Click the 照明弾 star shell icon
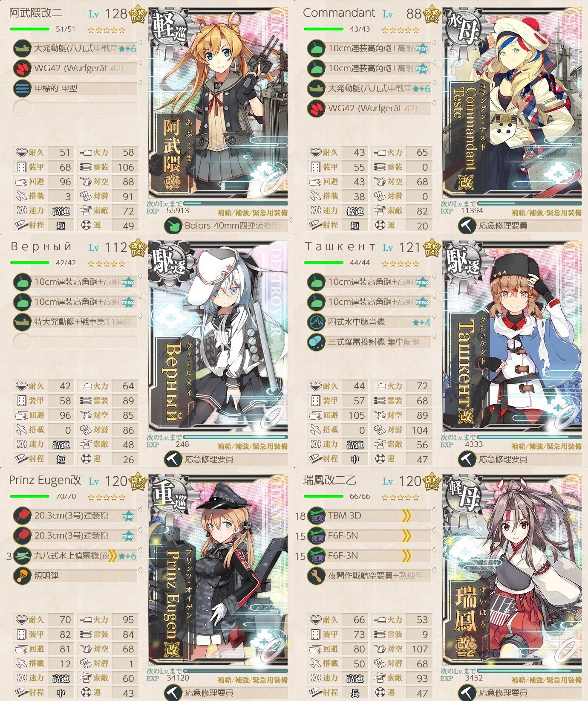This screenshot has height=701, width=588. (x=22, y=576)
